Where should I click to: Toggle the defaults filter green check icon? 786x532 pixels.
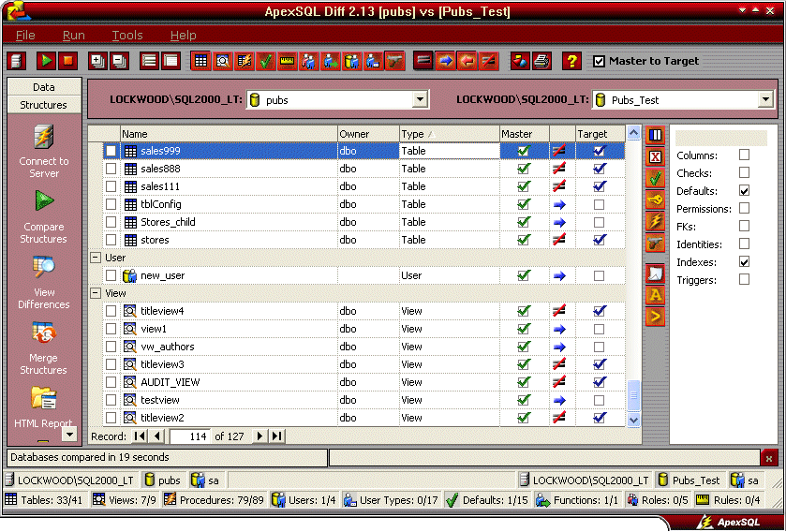point(266,61)
